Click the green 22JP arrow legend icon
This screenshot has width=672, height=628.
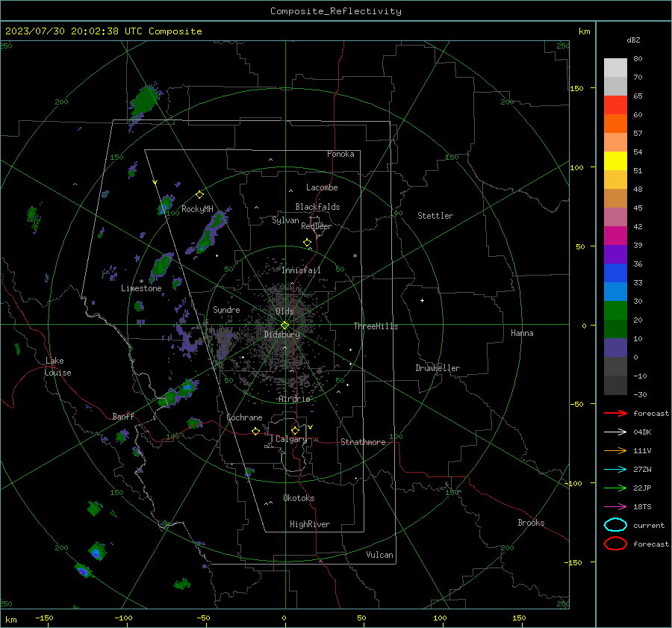click(615, 488)
